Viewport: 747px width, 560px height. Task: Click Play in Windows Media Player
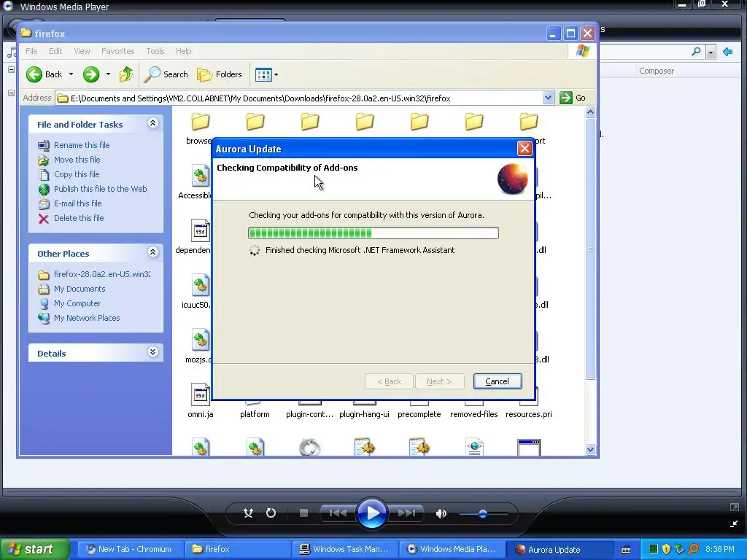point(371,513)
